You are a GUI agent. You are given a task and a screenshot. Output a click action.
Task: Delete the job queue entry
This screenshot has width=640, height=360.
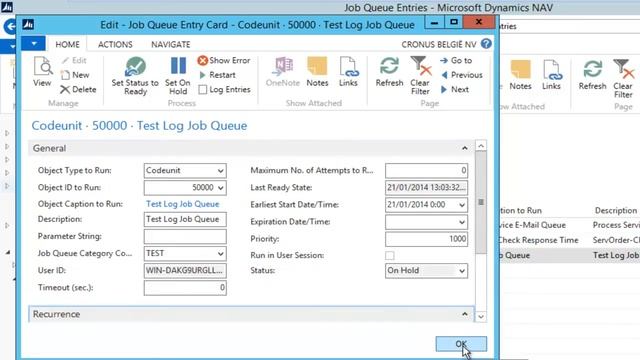[x=78, y=89]
